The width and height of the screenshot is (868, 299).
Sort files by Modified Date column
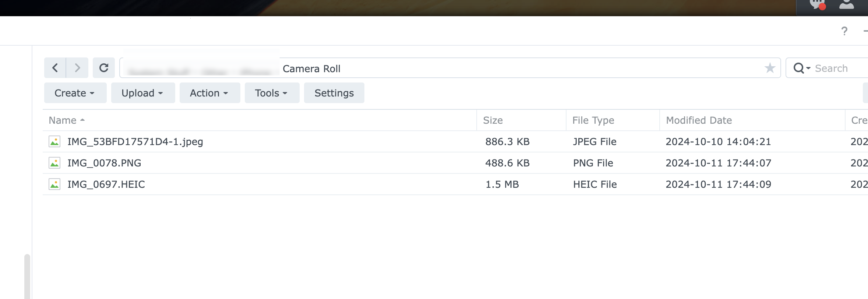[x=699, y=120]
